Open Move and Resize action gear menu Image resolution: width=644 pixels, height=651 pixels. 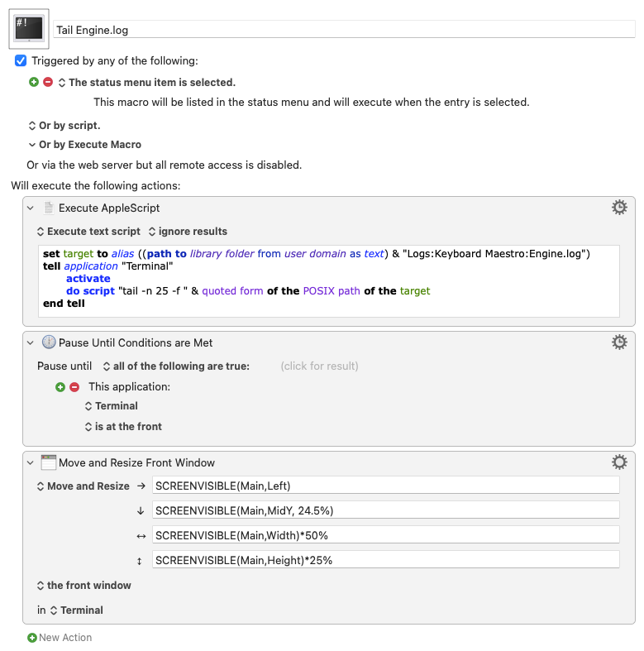(619, 462)
